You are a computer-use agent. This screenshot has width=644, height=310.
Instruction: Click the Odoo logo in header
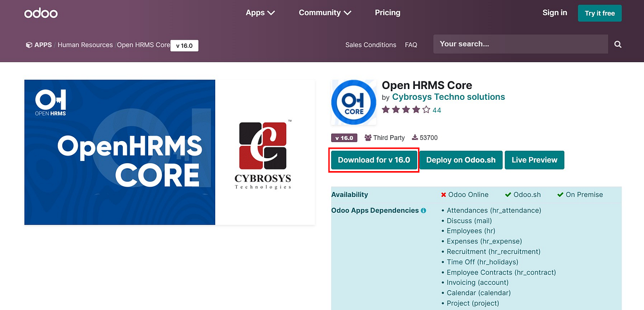click(x=41, y=12)
